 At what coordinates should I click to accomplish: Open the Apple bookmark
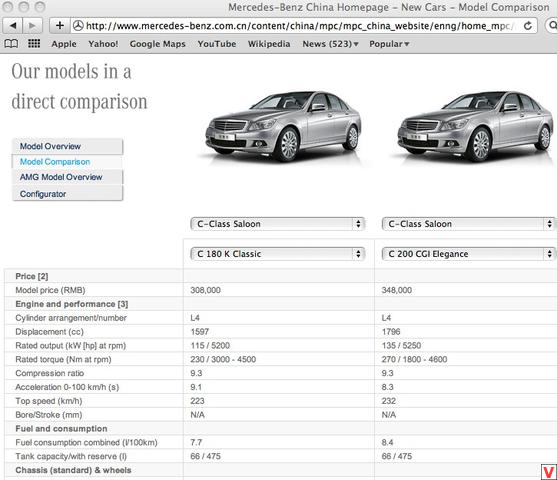pos(64,44)
